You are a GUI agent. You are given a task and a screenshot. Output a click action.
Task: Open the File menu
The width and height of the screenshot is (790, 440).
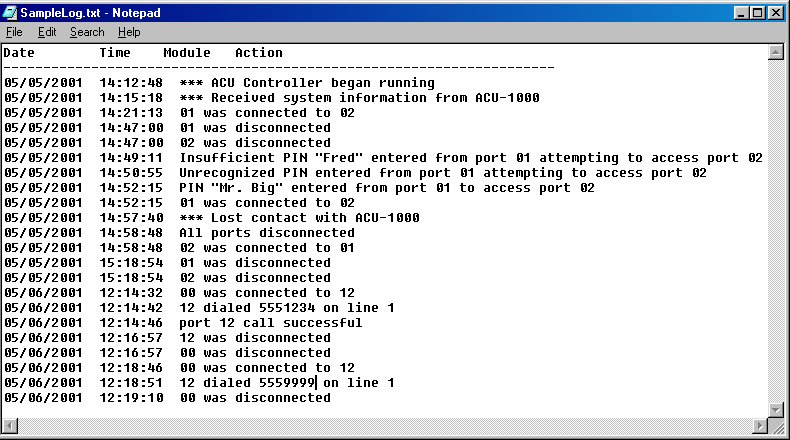(14, 32)
